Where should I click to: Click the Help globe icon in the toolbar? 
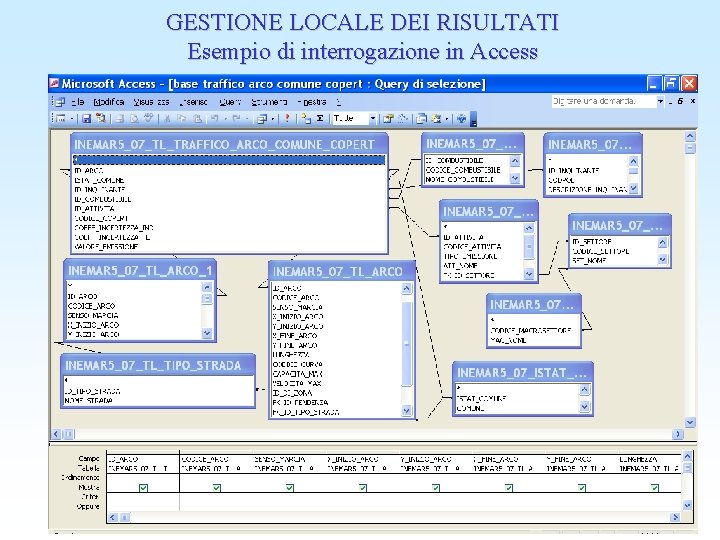tap(461, 119)
